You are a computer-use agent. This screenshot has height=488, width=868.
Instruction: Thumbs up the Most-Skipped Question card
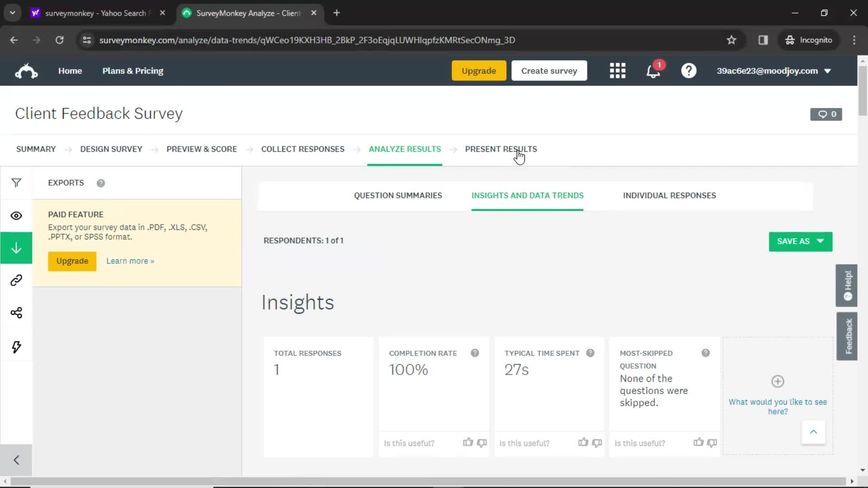tap(698, 443)
